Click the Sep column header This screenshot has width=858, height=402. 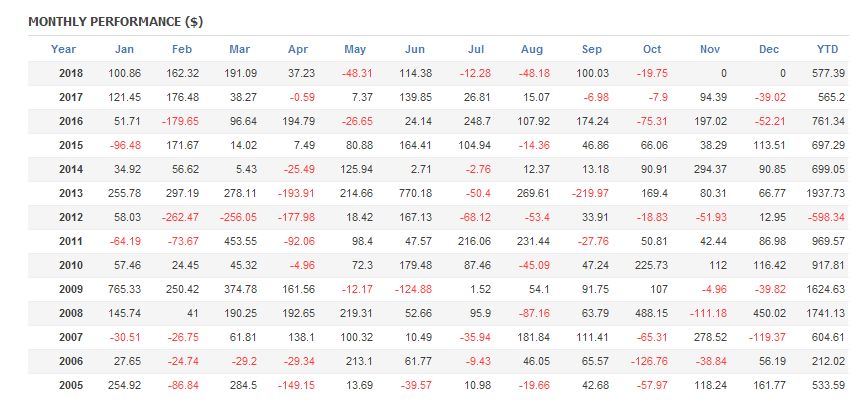(592, 49)
